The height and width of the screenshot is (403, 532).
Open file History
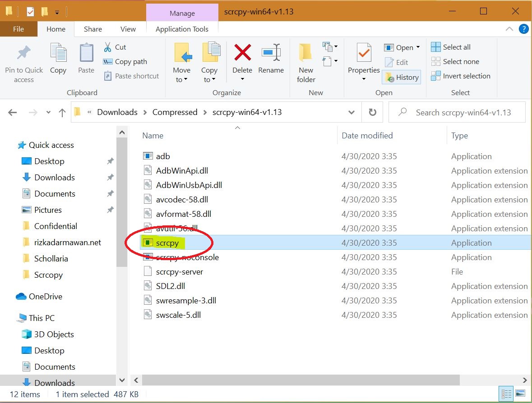(402, 77)
